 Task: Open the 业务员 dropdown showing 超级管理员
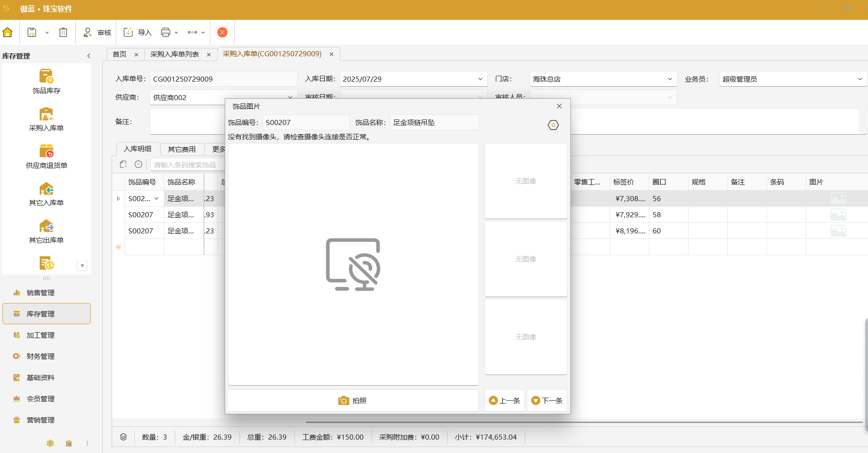tap(860, 79)
